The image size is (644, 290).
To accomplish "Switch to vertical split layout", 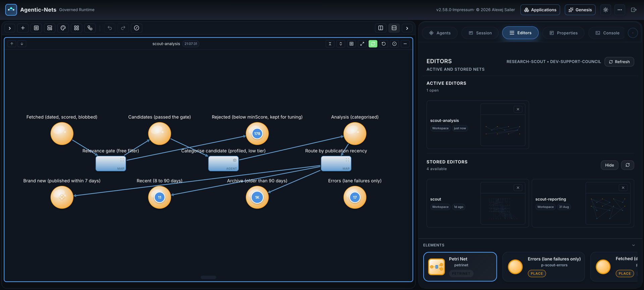I will pyautogui.click(x=381, y=28).
